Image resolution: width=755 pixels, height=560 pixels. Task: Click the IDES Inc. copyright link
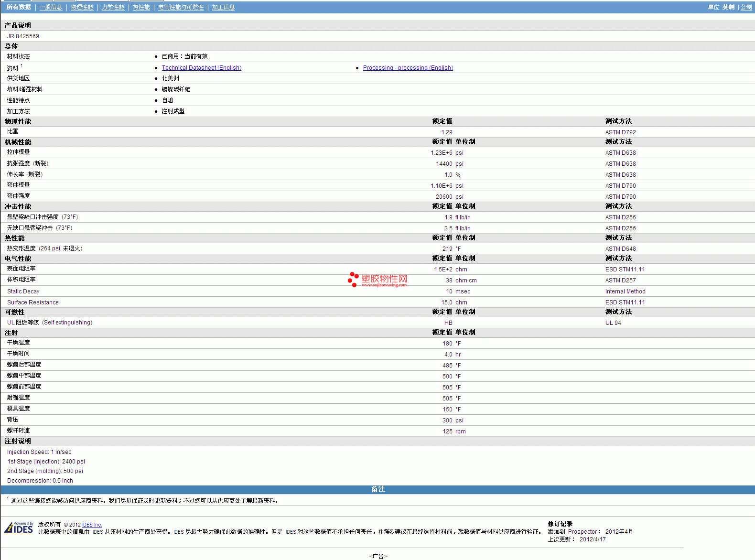click(92, 525)
